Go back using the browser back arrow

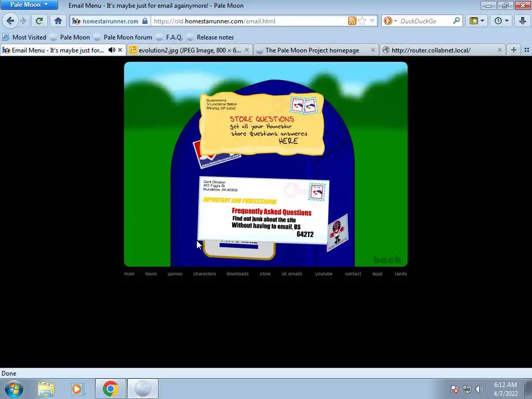[10, 21]
